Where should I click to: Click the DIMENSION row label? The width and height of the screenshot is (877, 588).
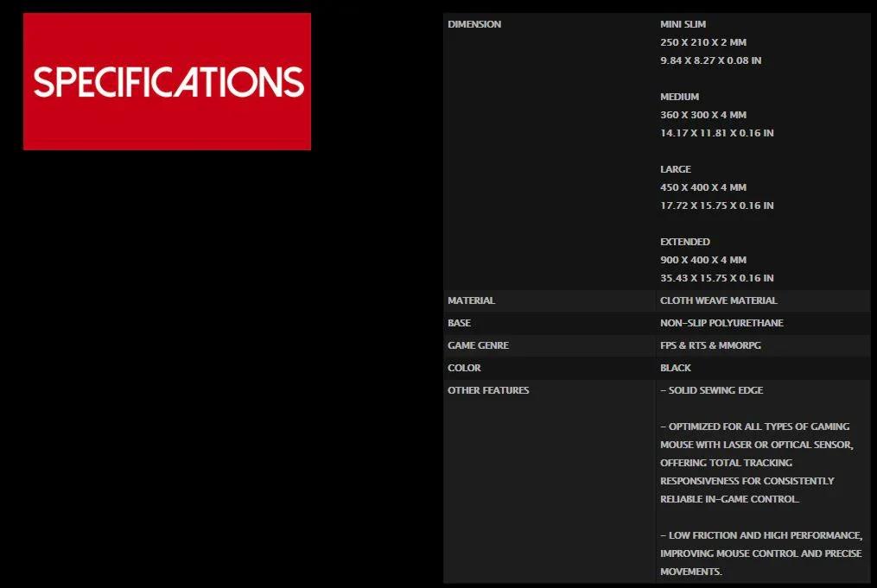coord(474,24)
